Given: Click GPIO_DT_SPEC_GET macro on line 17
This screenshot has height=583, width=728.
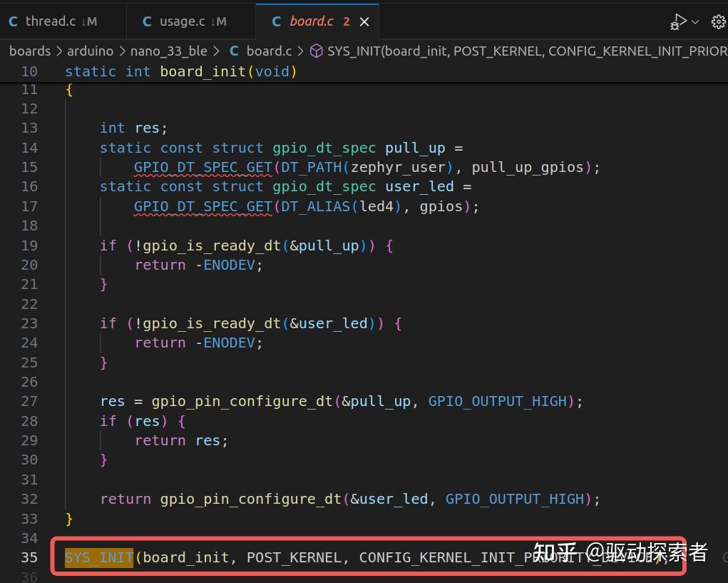Looking at the screenshot, I should (203, 206).
